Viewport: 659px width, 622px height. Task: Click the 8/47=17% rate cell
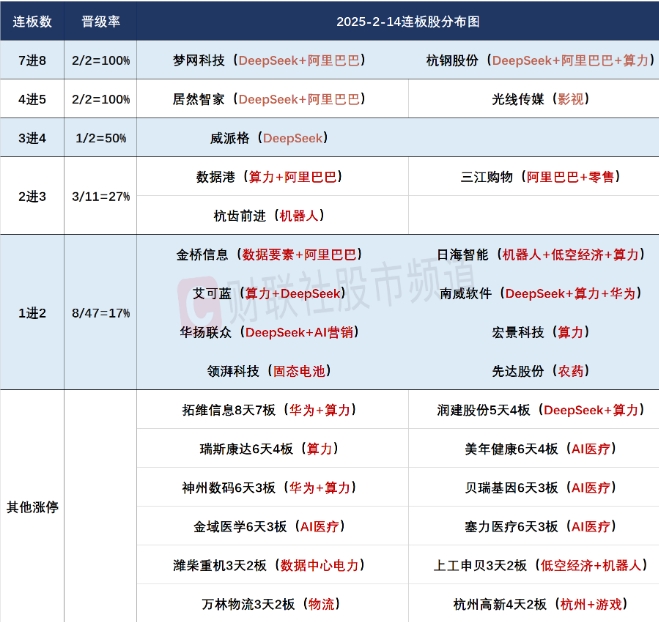point(101,313)
